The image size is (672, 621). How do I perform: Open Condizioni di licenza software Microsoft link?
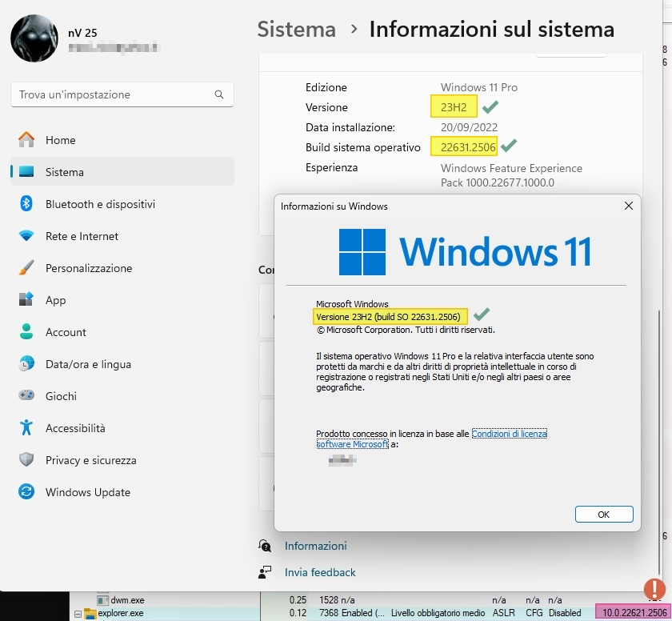tap(509, 434)
